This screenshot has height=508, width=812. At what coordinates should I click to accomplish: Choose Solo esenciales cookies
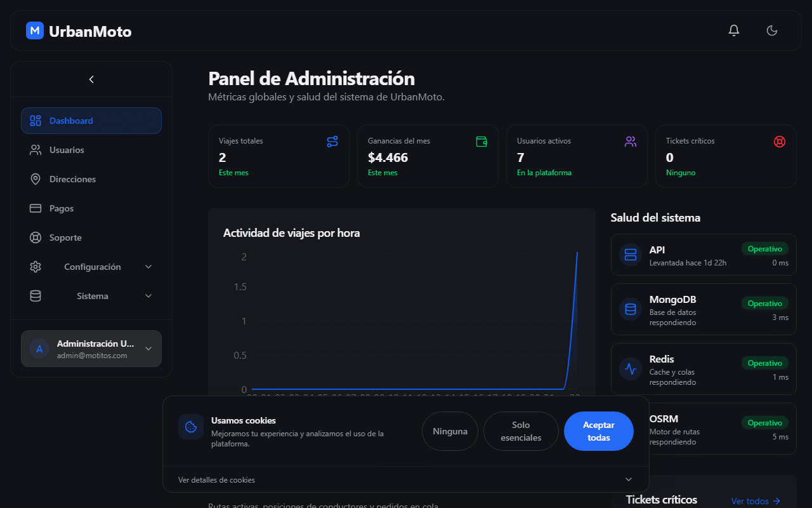coord(521,431)
